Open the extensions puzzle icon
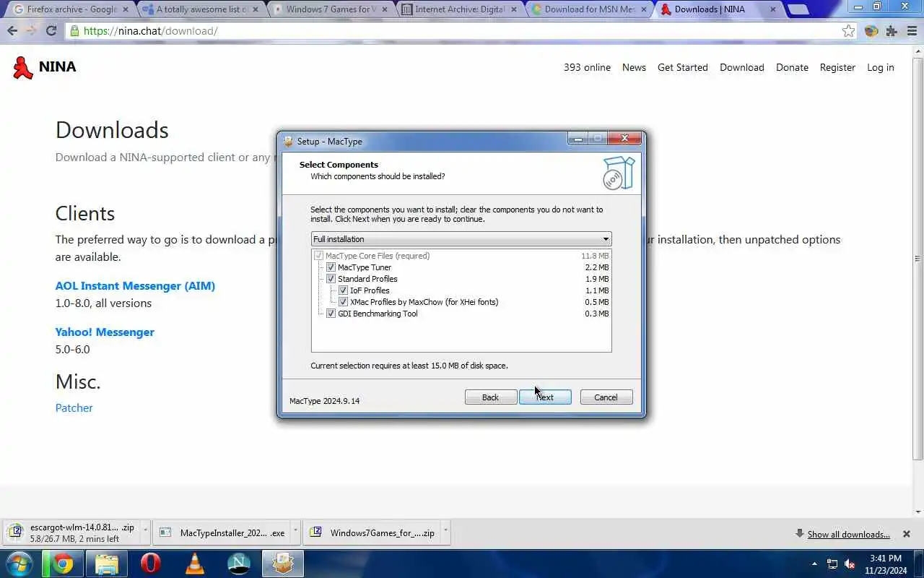This screenshot has height=578, width=924. pos(892,31)
